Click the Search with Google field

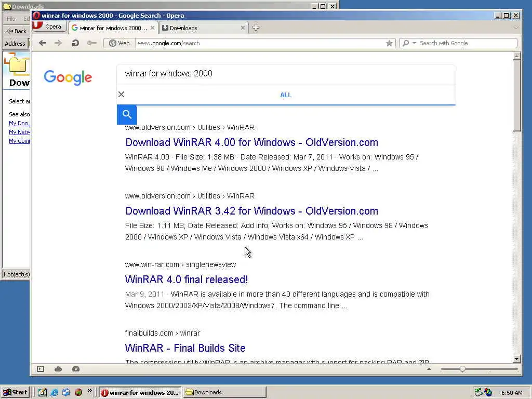click(x=467, y=43)
